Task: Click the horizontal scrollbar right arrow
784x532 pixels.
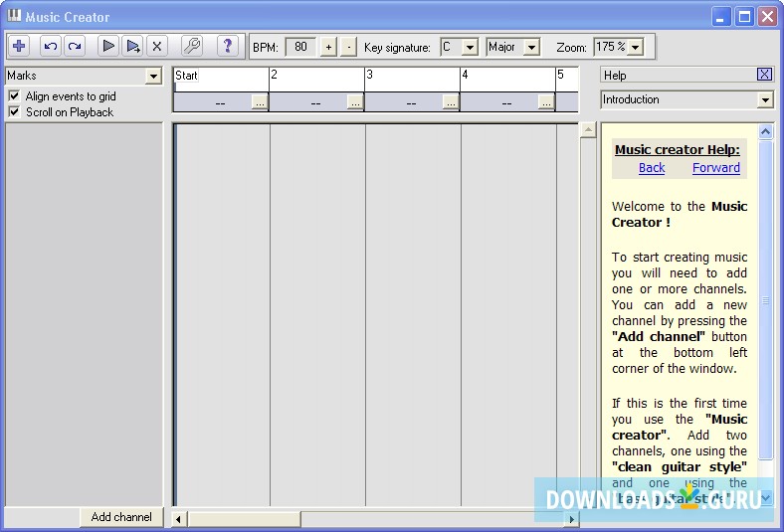Action: click(571, 519)
